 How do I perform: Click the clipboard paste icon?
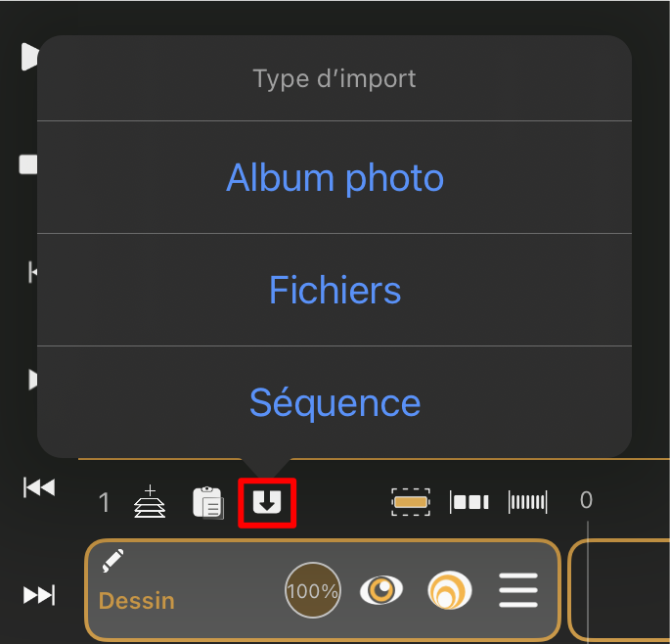(208, 502)
